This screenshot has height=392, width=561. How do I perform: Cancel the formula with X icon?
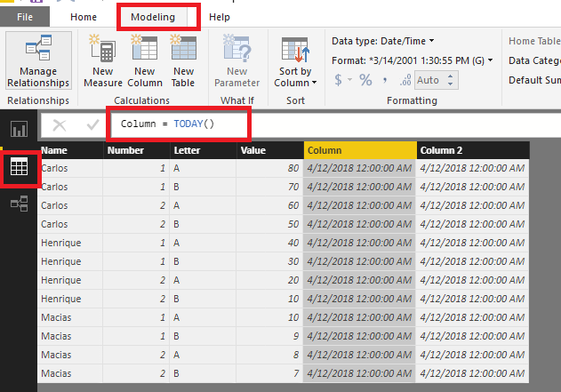coord(60,125)
